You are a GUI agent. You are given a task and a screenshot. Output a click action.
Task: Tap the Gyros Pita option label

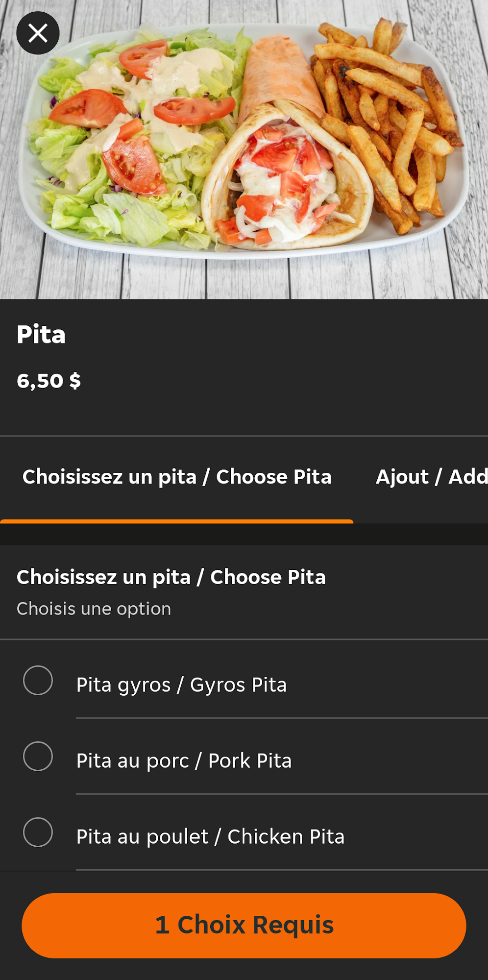pyautogui.click(x=181, y=685)
